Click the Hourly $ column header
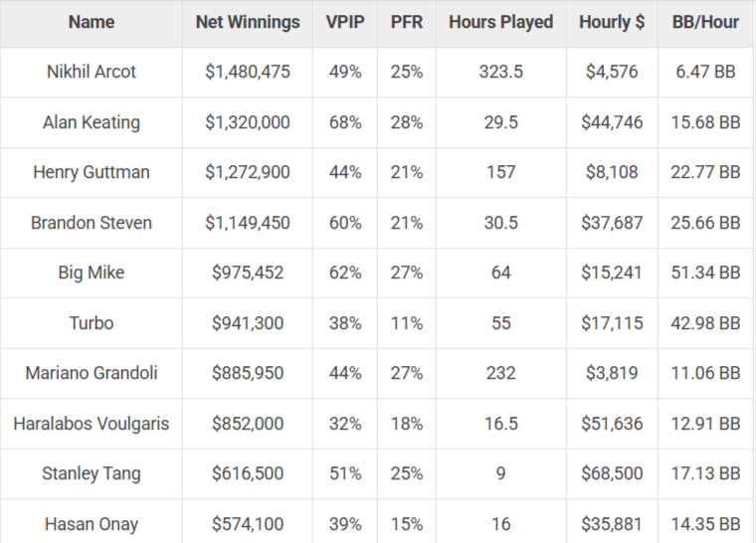 pos(611,22)
